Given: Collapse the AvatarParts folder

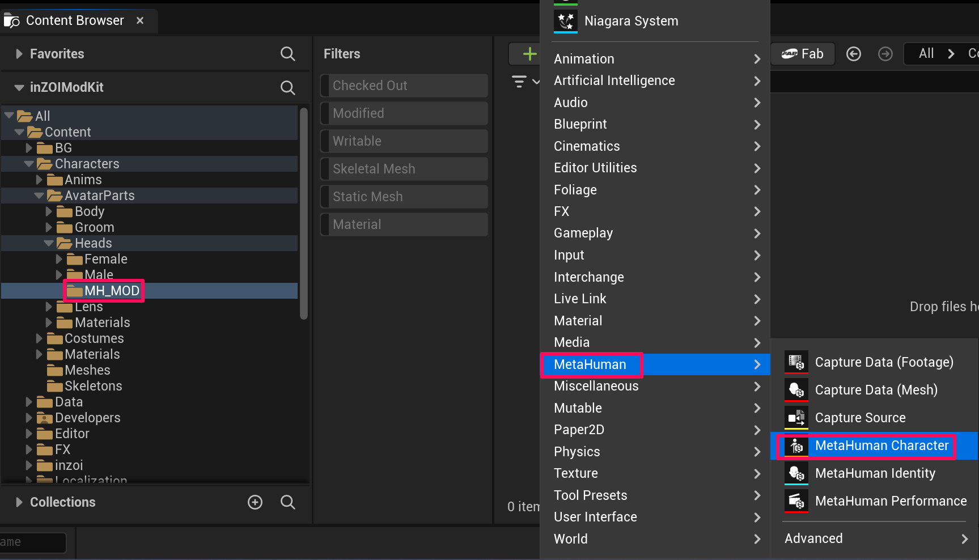Looking at the screenshot, I should [39, 196].
